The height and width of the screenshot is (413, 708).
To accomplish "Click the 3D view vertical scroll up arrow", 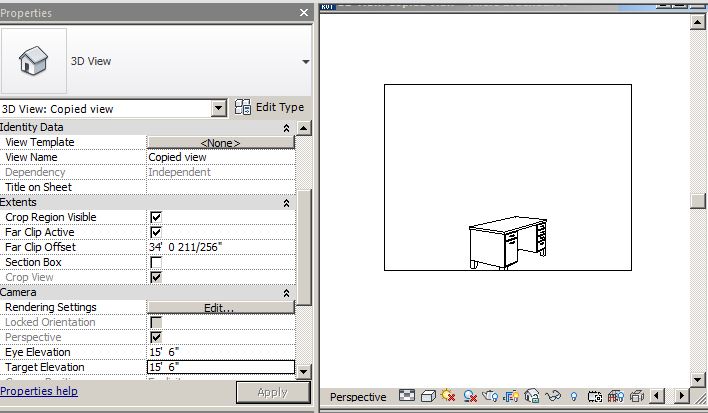I will [698, 22].
